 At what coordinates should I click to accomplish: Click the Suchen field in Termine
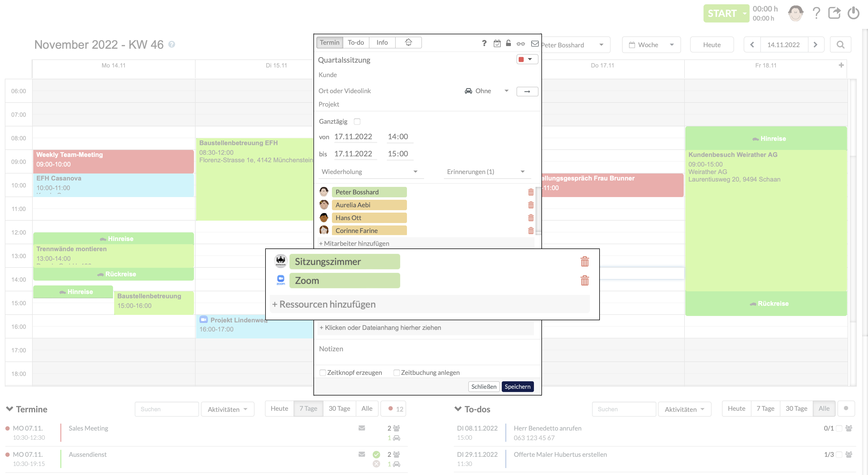point(166,409)
